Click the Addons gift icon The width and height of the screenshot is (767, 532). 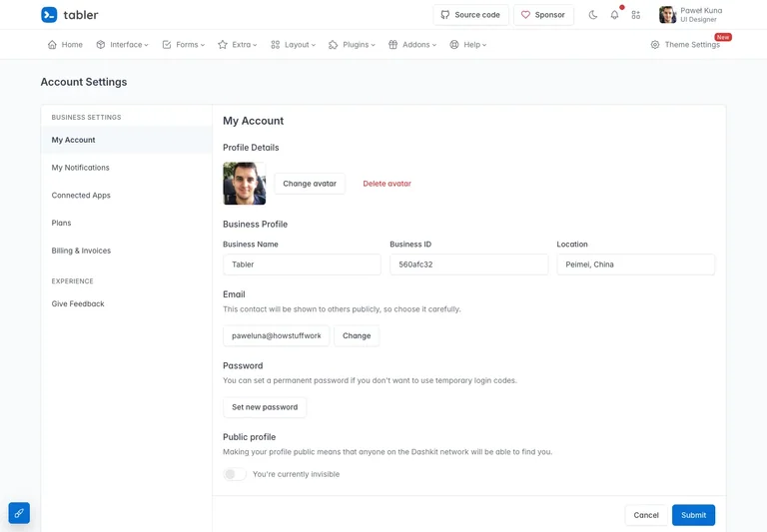(392, 45)
